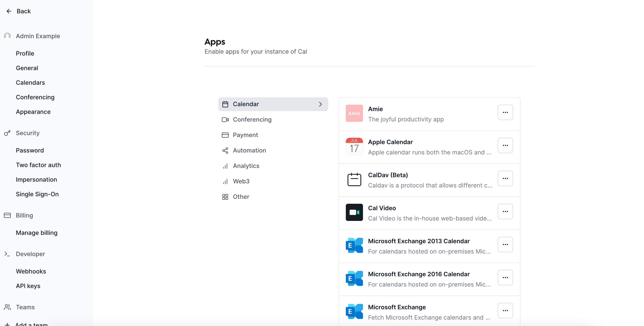Select the Calendar category icon
644x326 pixels.
[225, 104]
